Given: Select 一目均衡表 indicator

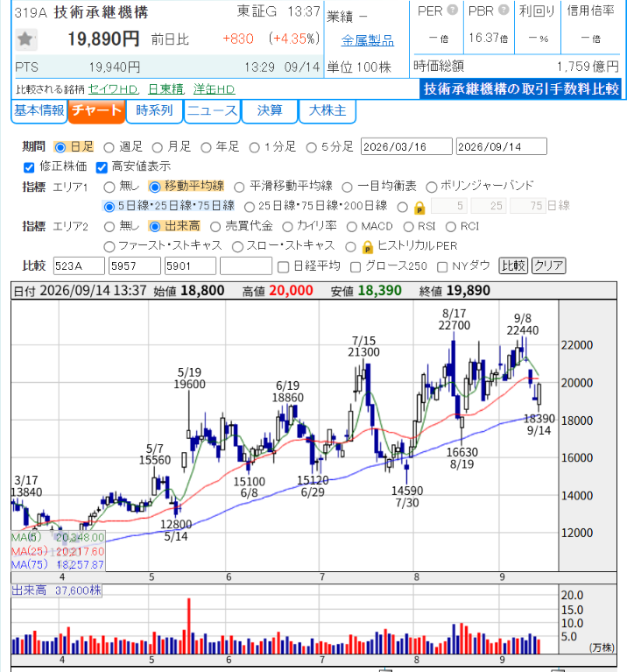Looking at the screenshot, I should [347, 187].
